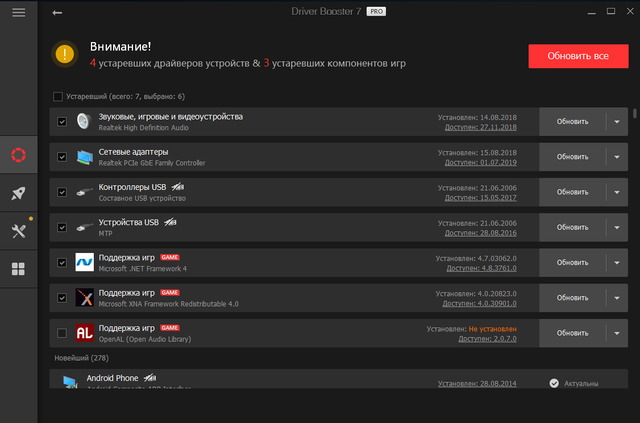Click the Realtek audio device icon

tap(84, 122)
